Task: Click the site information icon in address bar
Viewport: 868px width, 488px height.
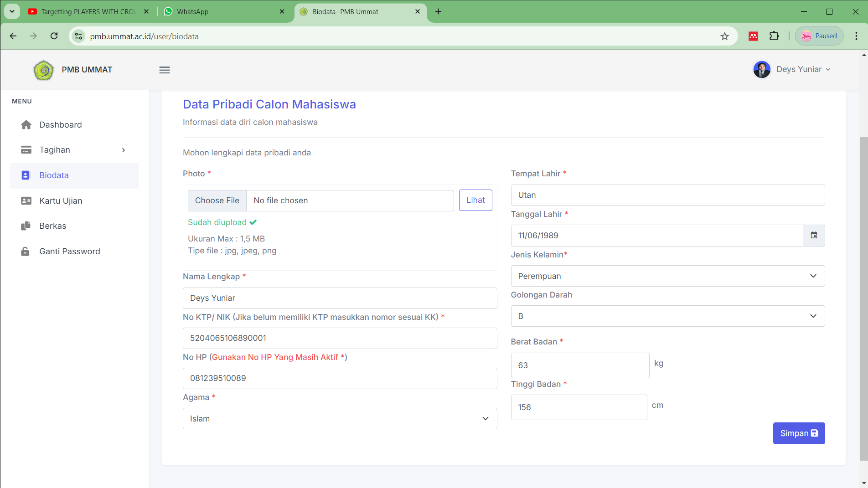Action: coord(79,36)
